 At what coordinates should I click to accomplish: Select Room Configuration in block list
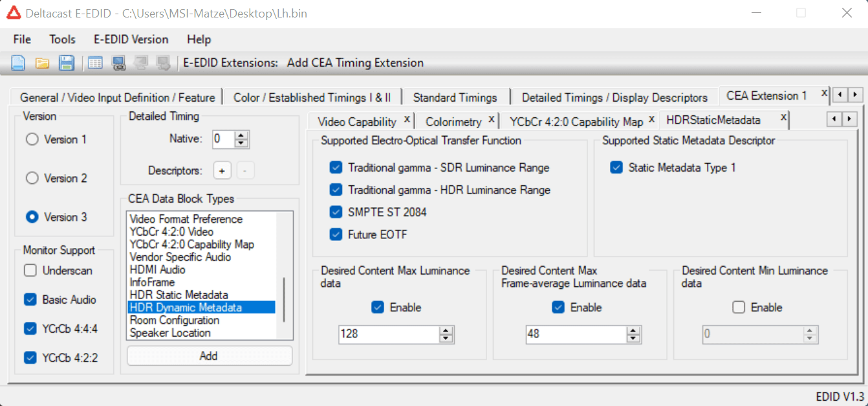202,320
